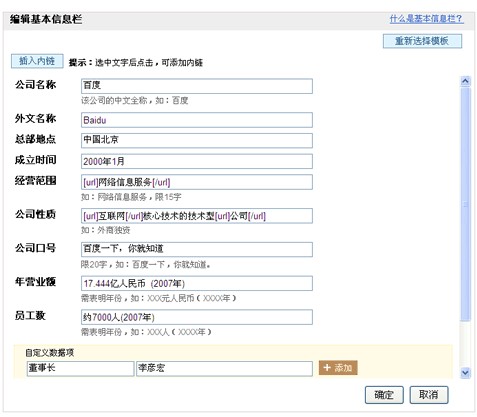Click the vertical scrollbar thumb
The image size is (477, 417).
(x=465, y=204)
